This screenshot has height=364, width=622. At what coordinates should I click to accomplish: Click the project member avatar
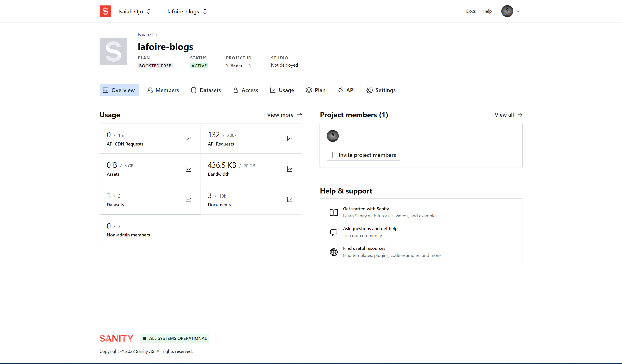coord(332,136)
